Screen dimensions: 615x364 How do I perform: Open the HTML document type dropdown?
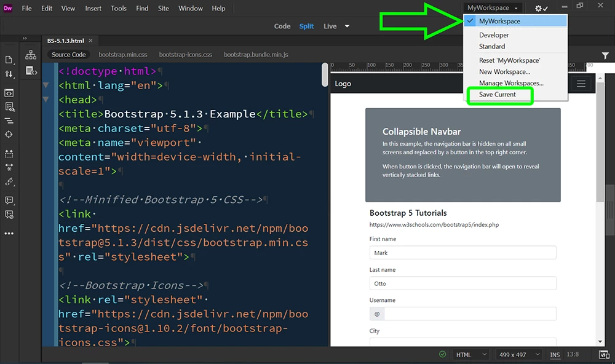471,355
